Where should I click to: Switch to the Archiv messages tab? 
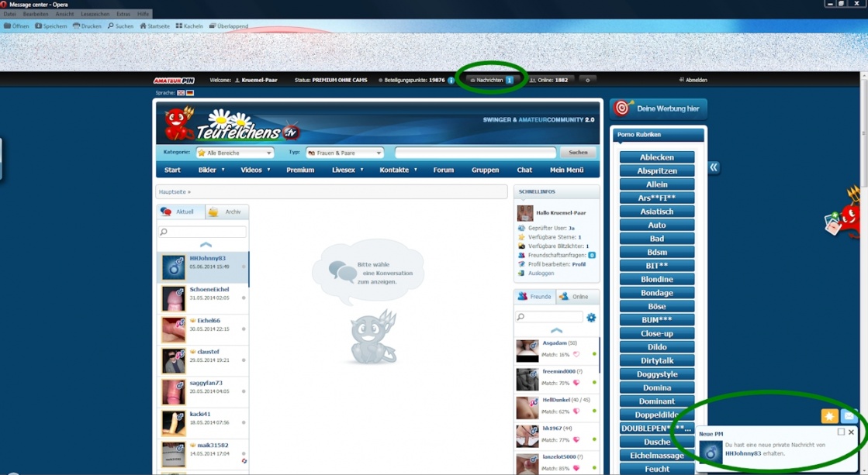point(227,212)
